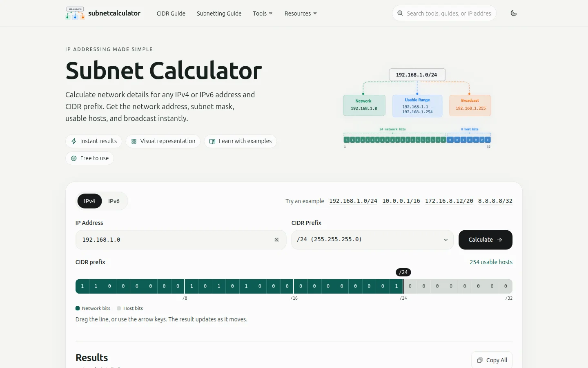
Task: Click the grid icon beside Visual representation
Action: 134,141
